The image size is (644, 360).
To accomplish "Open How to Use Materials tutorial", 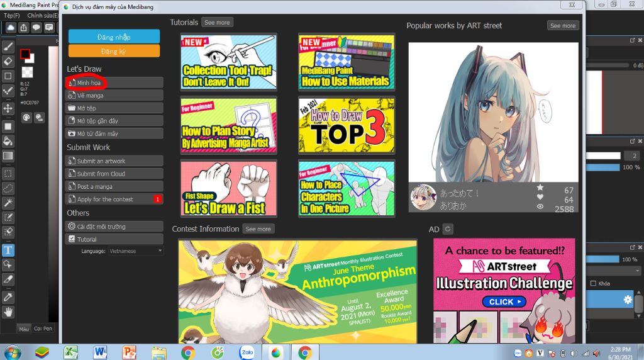I will (347, 62).
